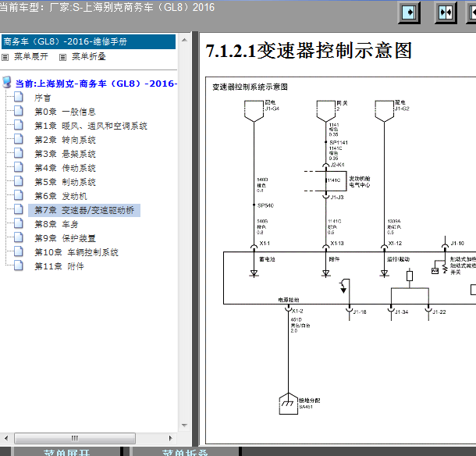Click the J1-18 connector label
Image resolution: width=476 pixels, height=456 pixels.
[x=360, y=312]
